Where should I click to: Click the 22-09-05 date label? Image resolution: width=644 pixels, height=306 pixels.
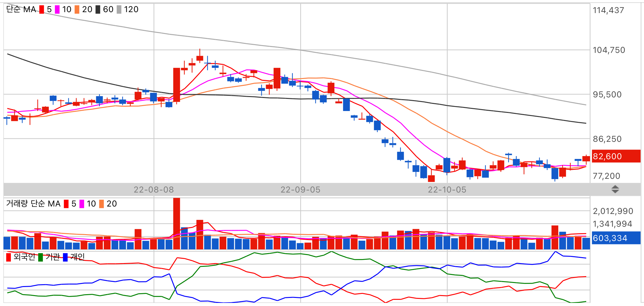(x=300, y=190)
